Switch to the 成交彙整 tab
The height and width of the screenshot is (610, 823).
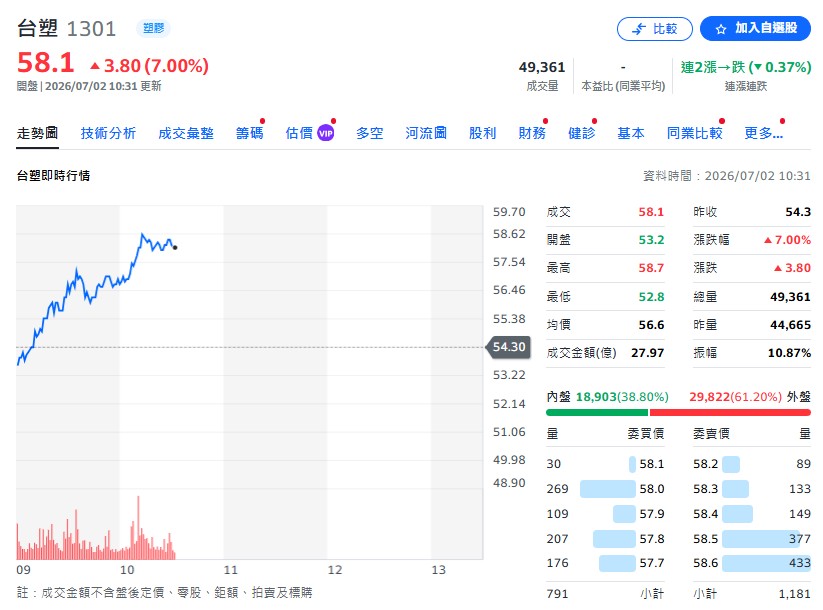186,133
